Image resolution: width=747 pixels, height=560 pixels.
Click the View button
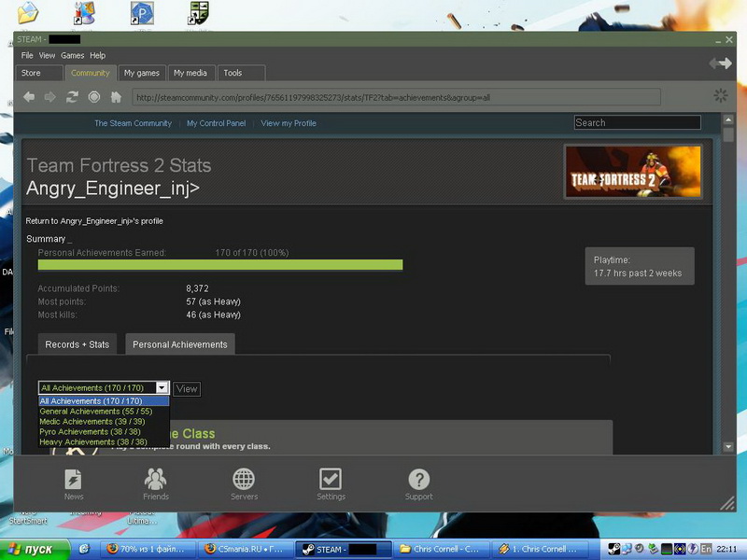[x=187, y=388]
